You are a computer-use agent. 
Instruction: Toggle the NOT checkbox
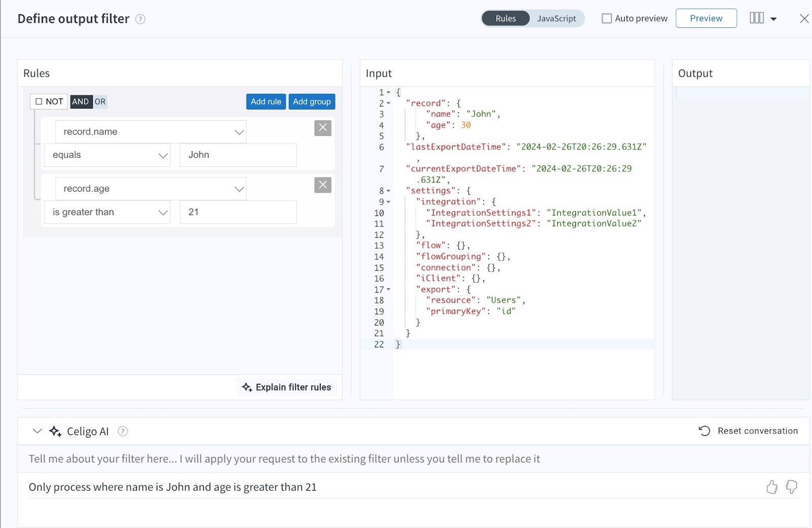tap(39, 101)
